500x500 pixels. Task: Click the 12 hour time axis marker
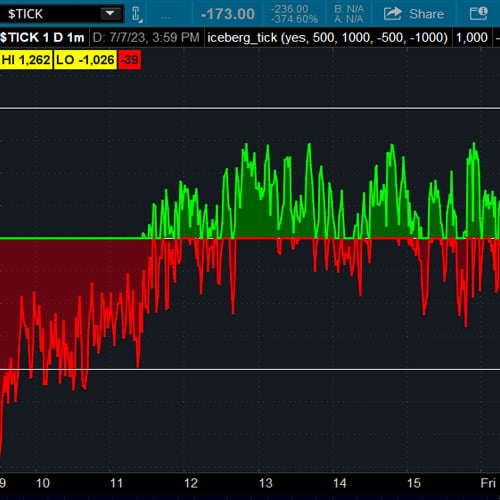191,483
